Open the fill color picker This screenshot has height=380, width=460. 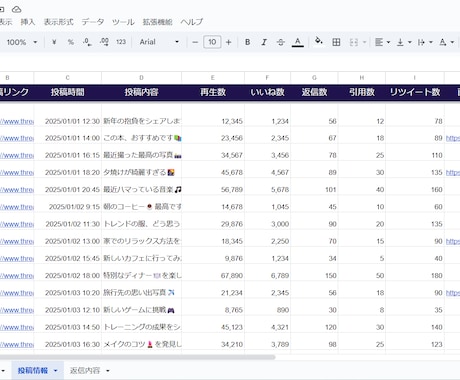(319, 41)
